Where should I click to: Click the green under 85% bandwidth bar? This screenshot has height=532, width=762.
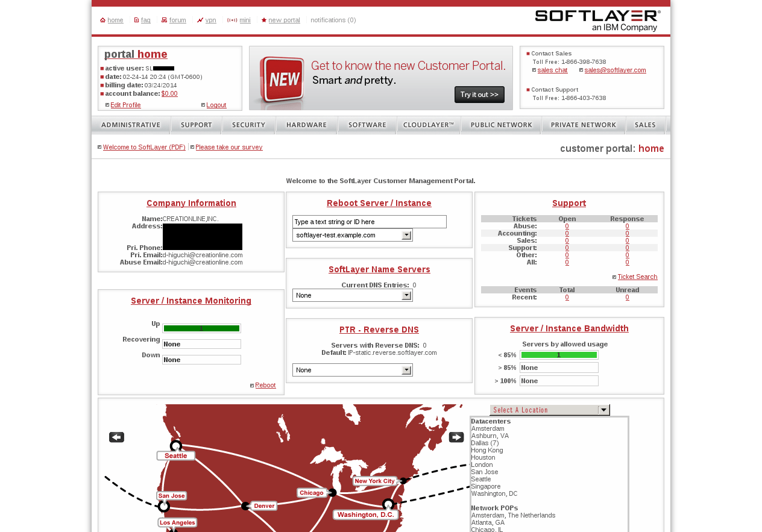click(559, 355)
